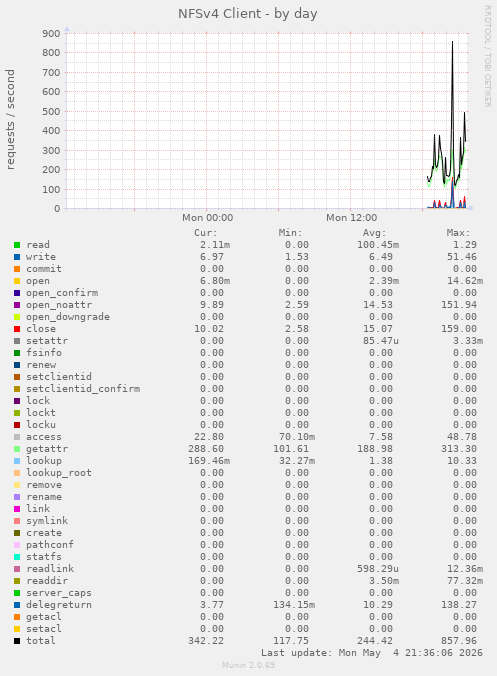The height and width of the screenshot is (676, 497).
Task: Select the 'getacl' legend label
Action: [x=44, y=617]
